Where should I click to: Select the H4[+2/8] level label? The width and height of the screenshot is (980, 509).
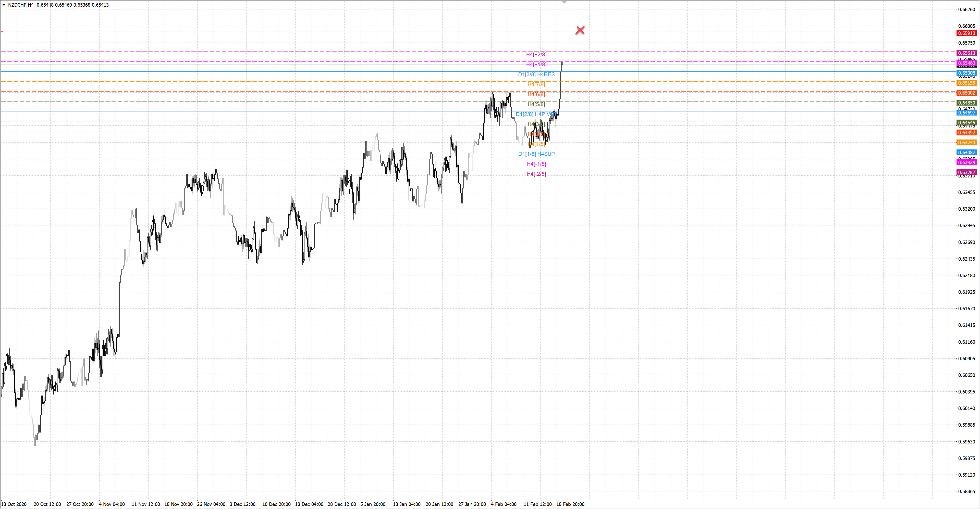536,55
